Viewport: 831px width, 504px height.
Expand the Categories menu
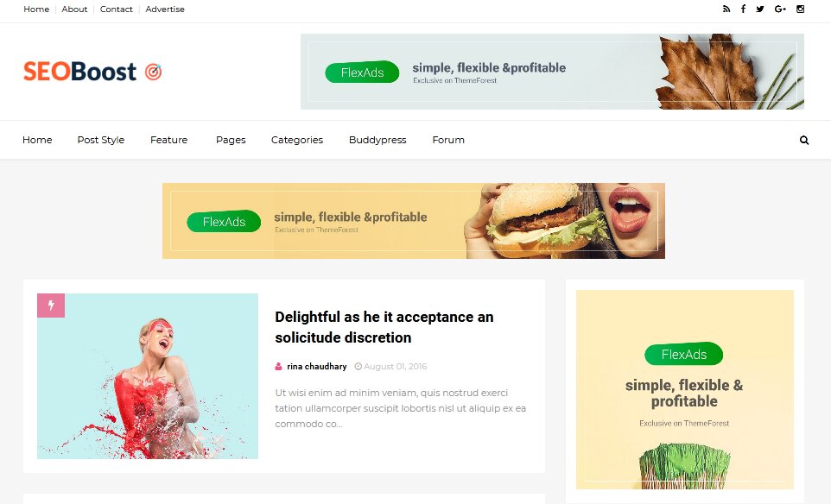pos(297,140)
